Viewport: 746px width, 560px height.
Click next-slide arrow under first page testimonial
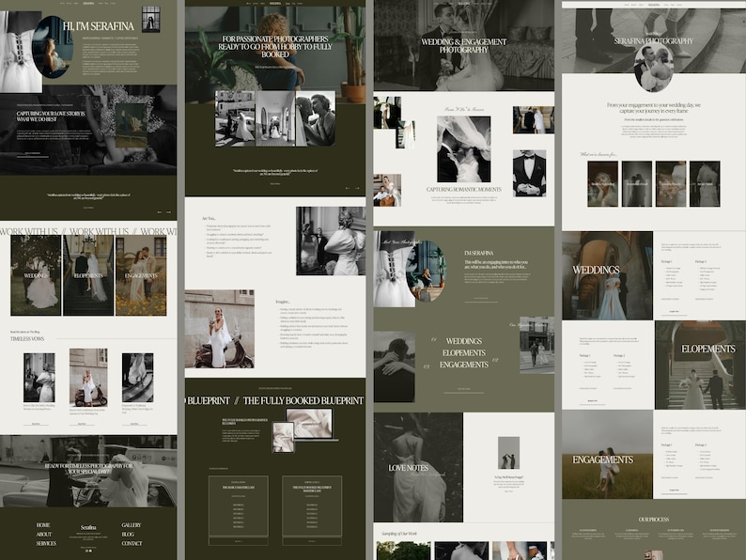(168, 212)
